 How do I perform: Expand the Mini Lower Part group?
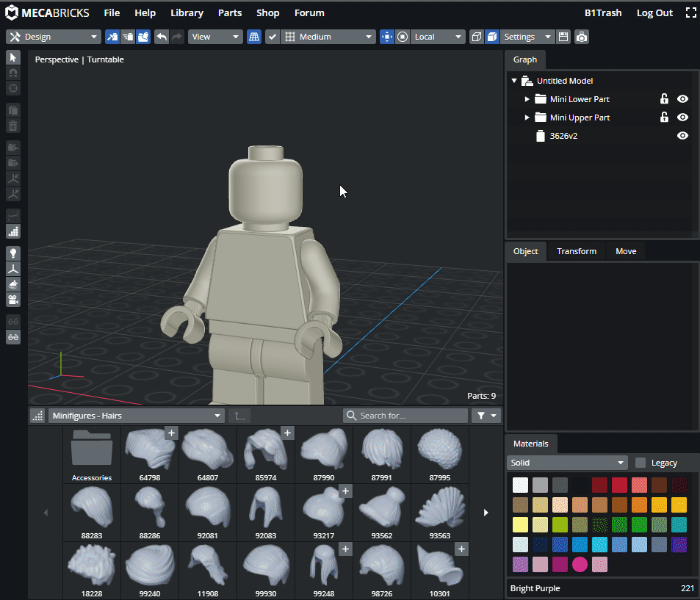click(x=527, y=99)
